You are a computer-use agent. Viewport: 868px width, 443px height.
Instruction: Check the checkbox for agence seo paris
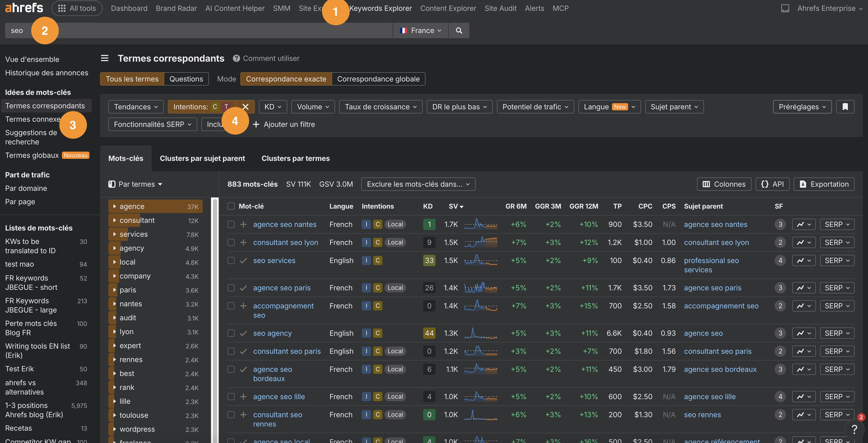[232, 288]
